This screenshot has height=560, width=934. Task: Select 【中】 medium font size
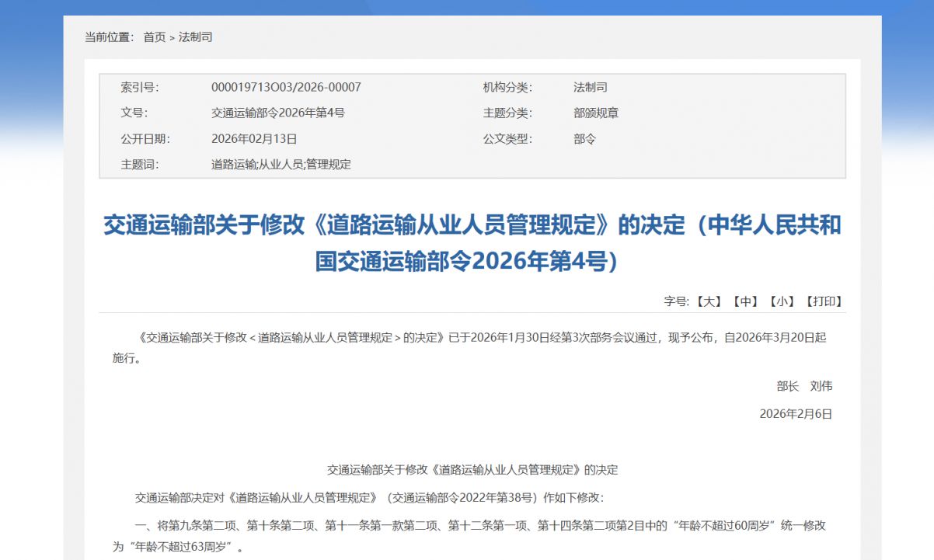tap(745, 301)
